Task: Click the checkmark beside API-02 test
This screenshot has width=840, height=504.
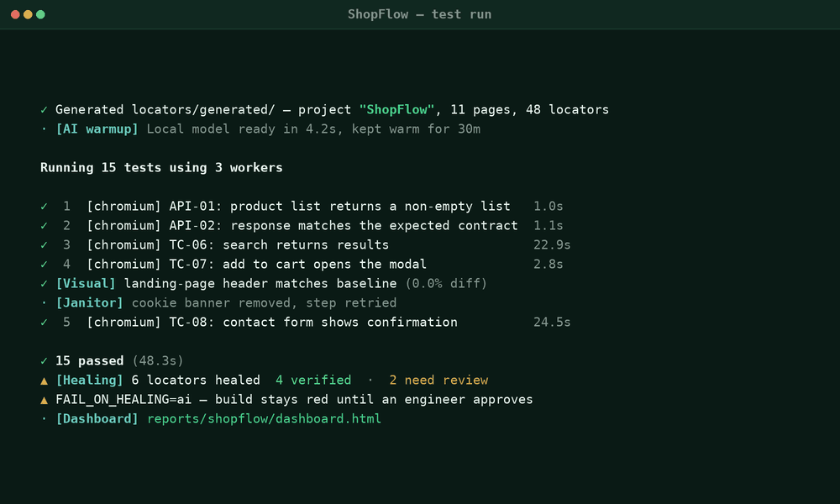Action: (x=44, y=225)
